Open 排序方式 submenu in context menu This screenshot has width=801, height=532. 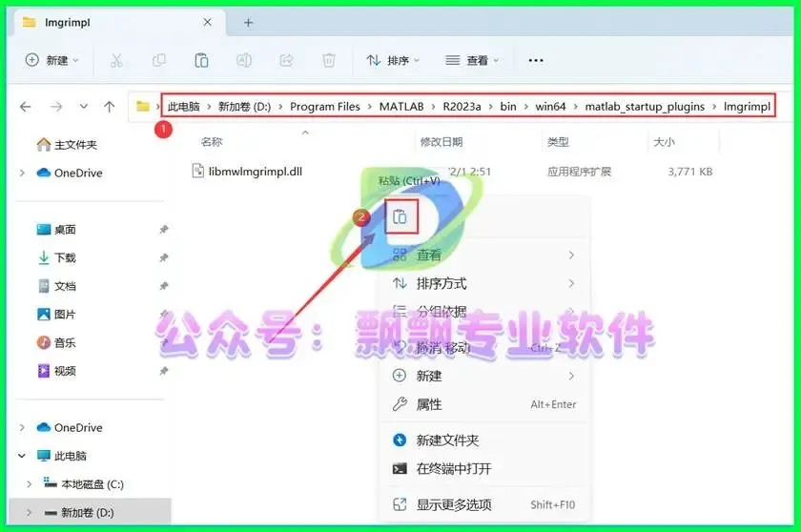click(483, 283)
